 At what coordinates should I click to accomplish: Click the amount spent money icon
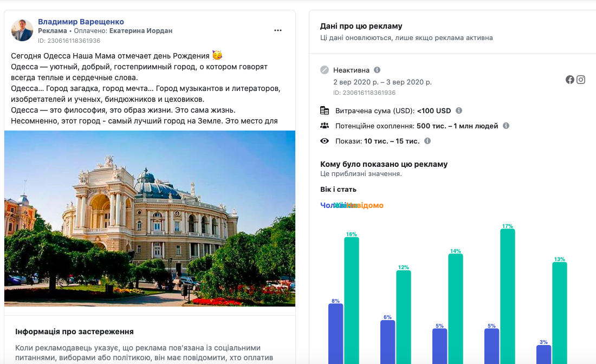click(x=325, y=110)
